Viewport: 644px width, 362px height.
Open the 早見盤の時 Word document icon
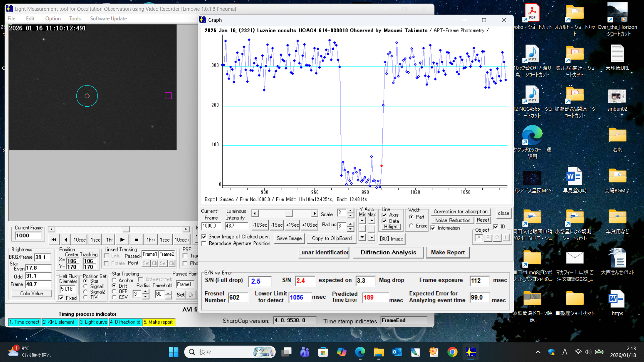point(574,177)
